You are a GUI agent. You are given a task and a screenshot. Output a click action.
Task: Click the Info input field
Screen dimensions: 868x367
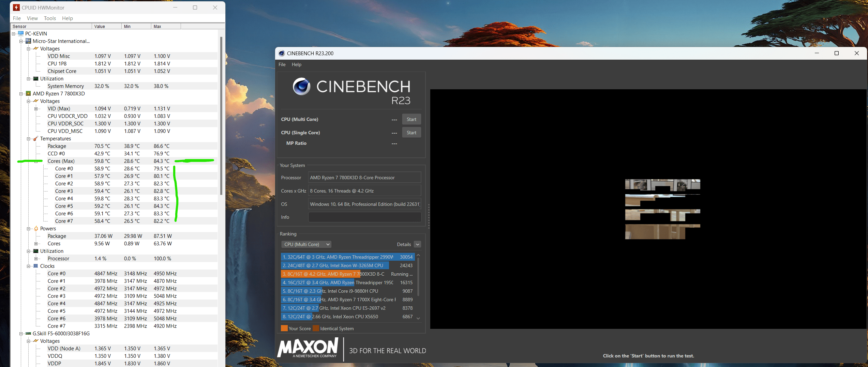365,217
